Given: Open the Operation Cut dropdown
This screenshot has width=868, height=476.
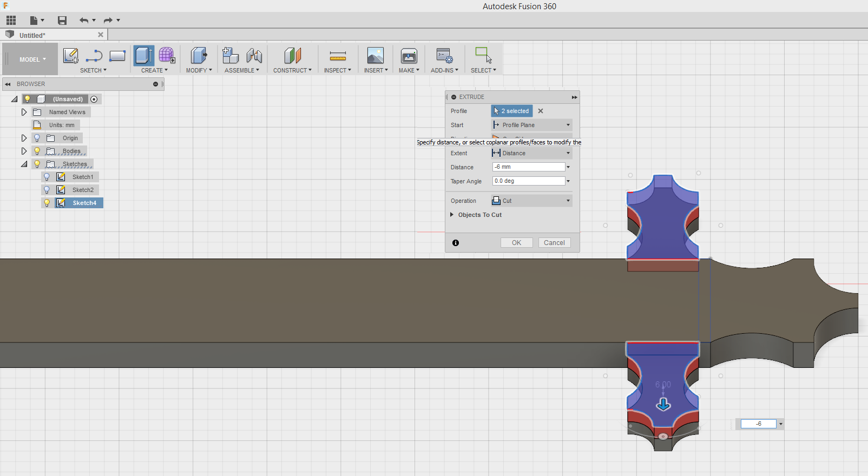Looking at the screenshot, I should [531, 201].
